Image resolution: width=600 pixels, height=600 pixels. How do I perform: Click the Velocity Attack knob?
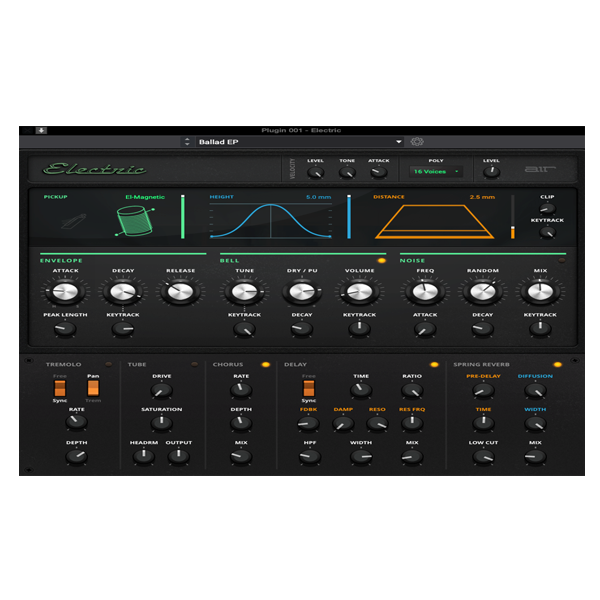click(x=378, y=173)
